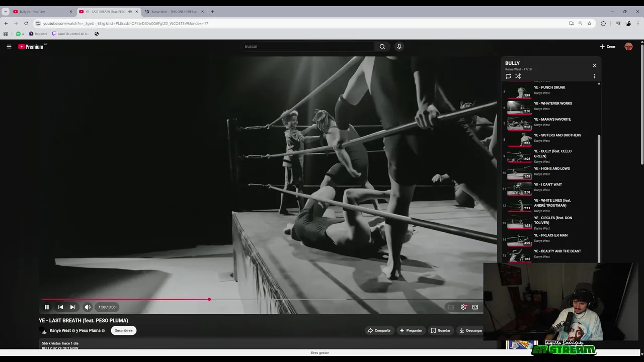644x362 pixels.
Task: Open the YouTube guide hamburger menu
Action: coord(9,47)
